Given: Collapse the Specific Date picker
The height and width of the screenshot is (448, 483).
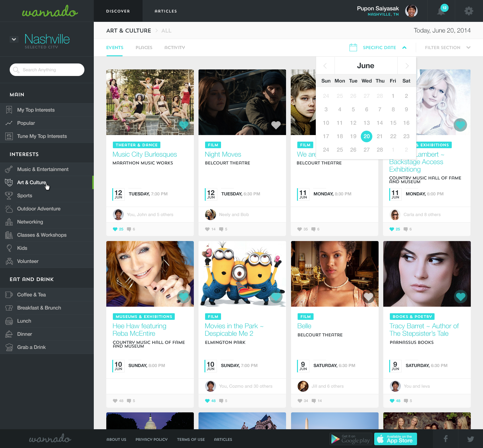Looking at the screenshot, I should [x=404, y=48].
